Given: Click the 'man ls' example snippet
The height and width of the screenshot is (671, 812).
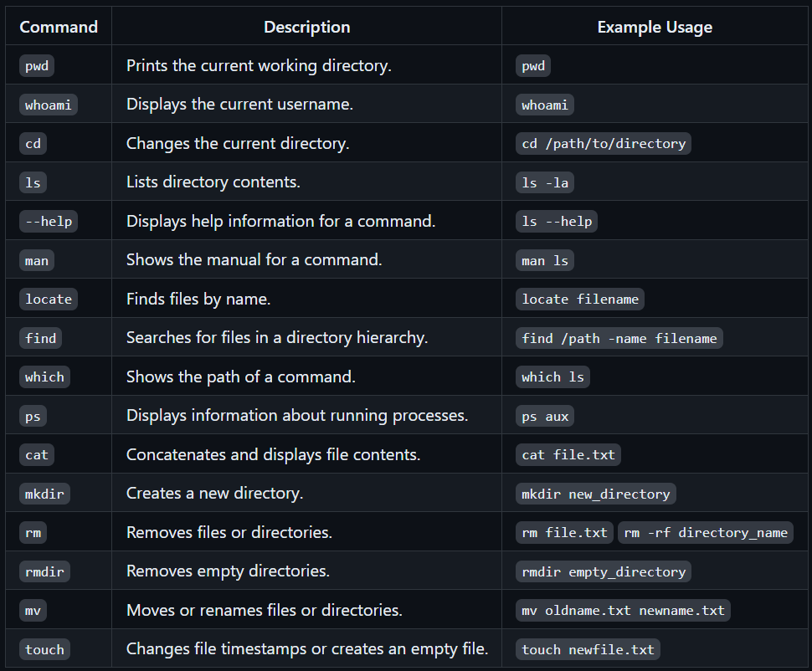Looking at the screenshot, I should point(545,260).
